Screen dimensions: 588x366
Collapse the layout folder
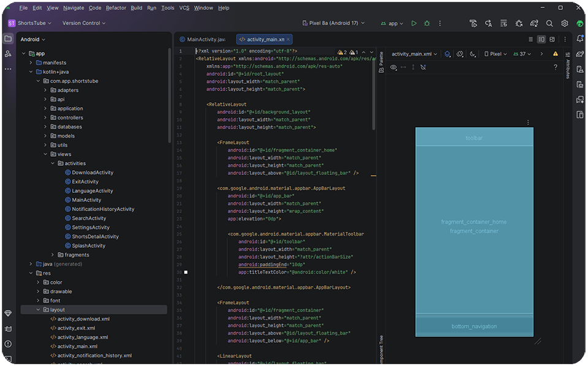(x=38, y=310)
